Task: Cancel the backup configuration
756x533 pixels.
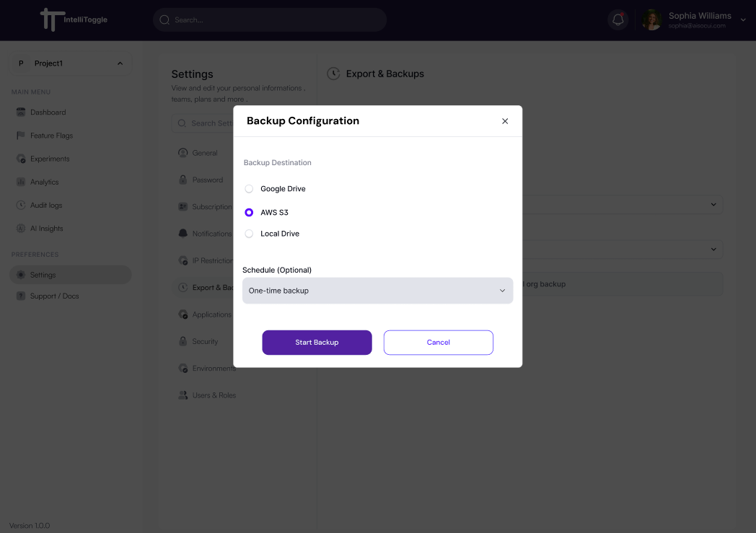Action: 438,343
